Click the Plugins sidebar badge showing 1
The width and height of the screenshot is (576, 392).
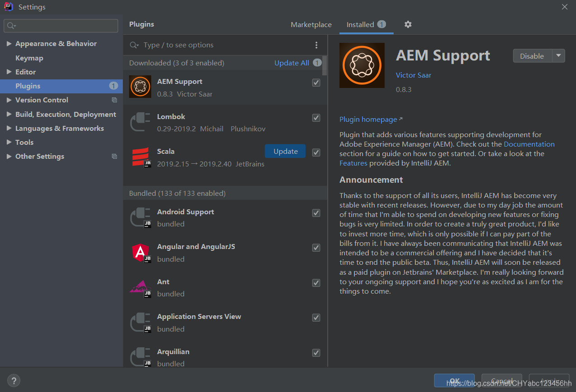[113, 86]
